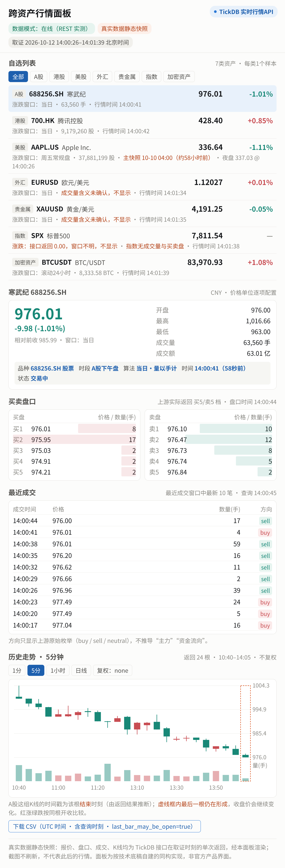
Task: Open the 700.HK 腾讯控股 row
Action: pos(142,125)
